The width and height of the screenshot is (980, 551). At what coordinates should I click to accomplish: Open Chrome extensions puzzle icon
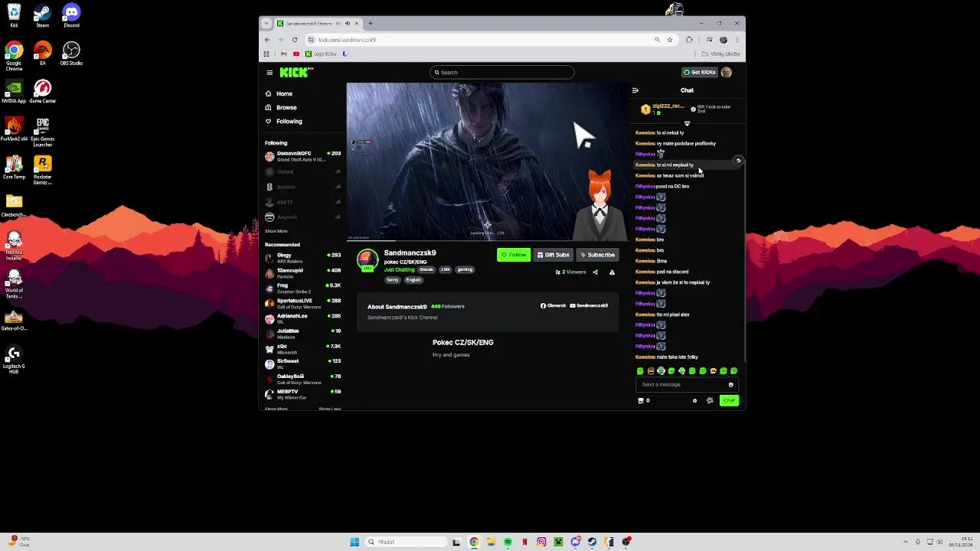pos(689,40)
